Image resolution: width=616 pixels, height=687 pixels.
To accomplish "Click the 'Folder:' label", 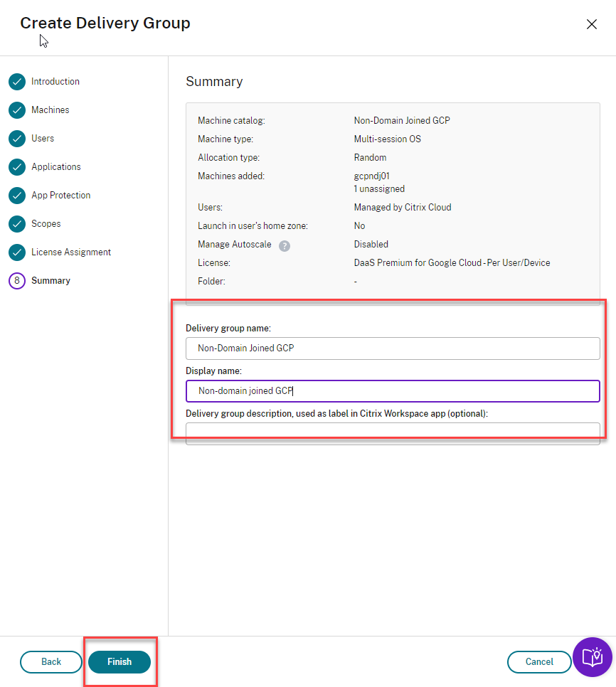I will click(x=211, y=282).
